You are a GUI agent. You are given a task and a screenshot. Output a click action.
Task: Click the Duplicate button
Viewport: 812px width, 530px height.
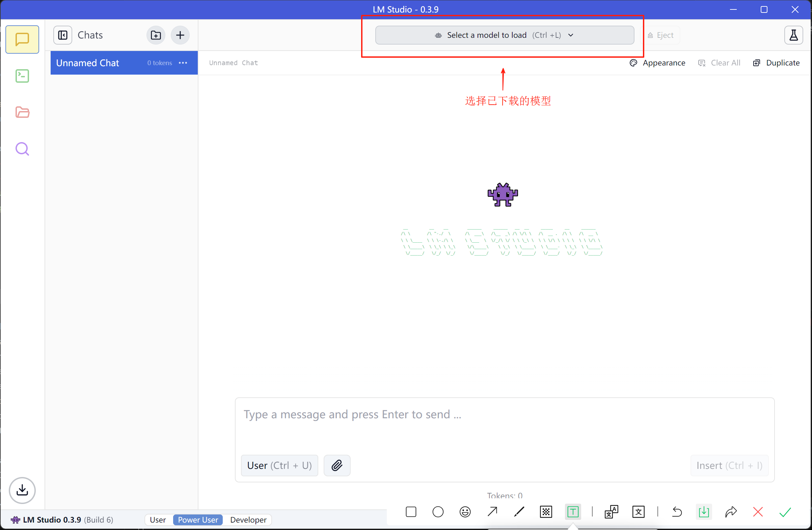(x=777, y=63)
